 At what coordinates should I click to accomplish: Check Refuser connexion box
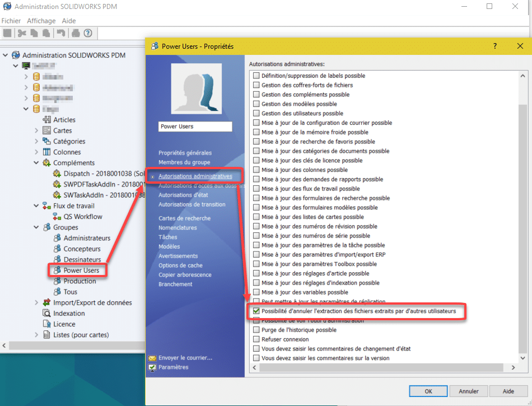coord(256,339)
